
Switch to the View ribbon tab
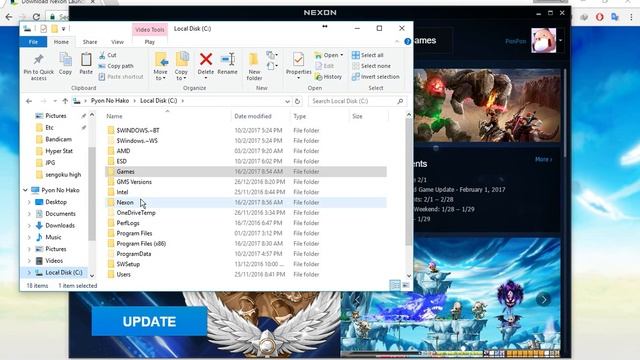[x=117, y=42]
